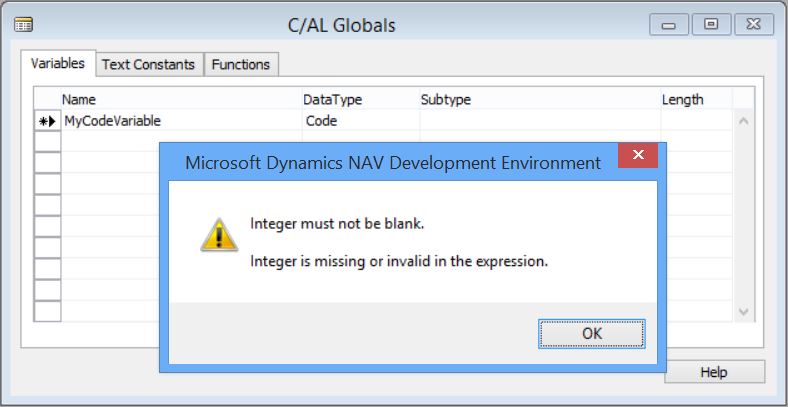Open the Functions tab

241,64
